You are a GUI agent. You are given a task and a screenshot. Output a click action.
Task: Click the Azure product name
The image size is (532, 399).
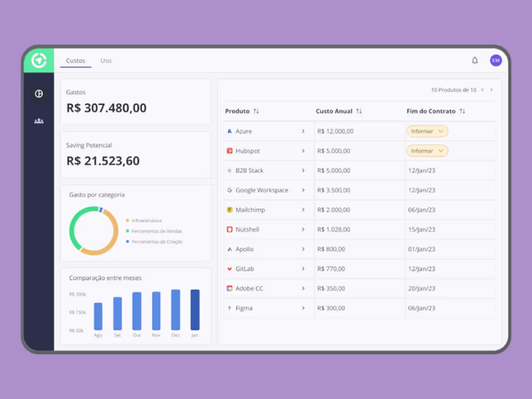click(244, 131)
